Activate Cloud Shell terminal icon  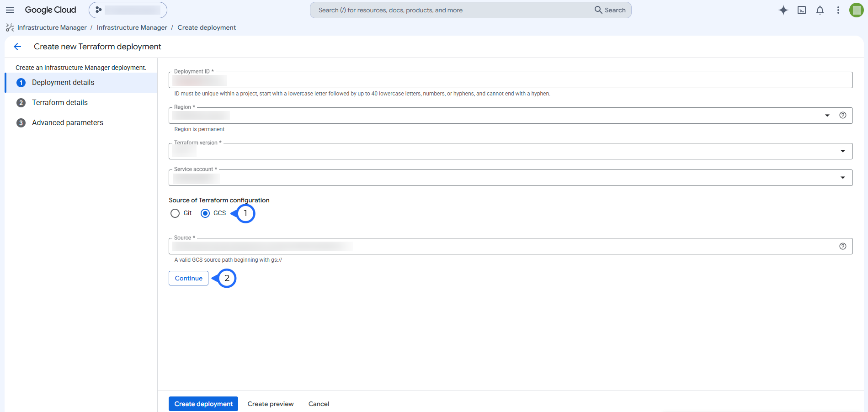[802, 10]
